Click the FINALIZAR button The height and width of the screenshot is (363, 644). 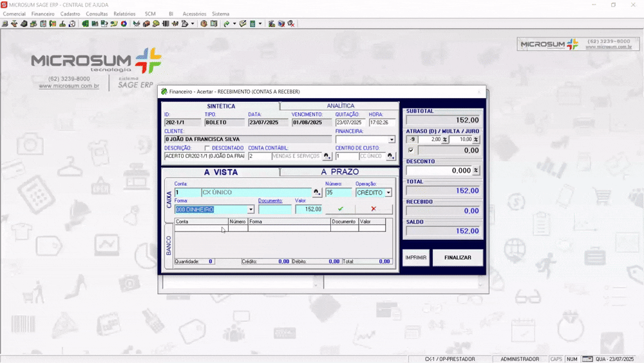click(x=457, y=258)
